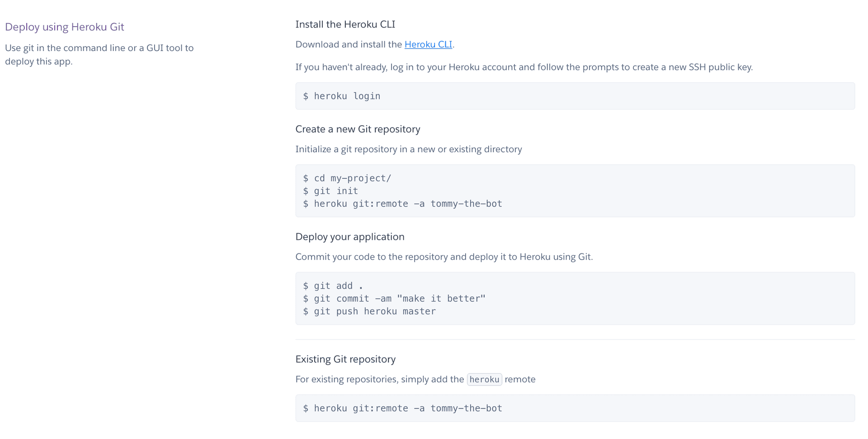This screenshot has width=868, height=439.
Task: Select the git init command line
Action: 330,191
